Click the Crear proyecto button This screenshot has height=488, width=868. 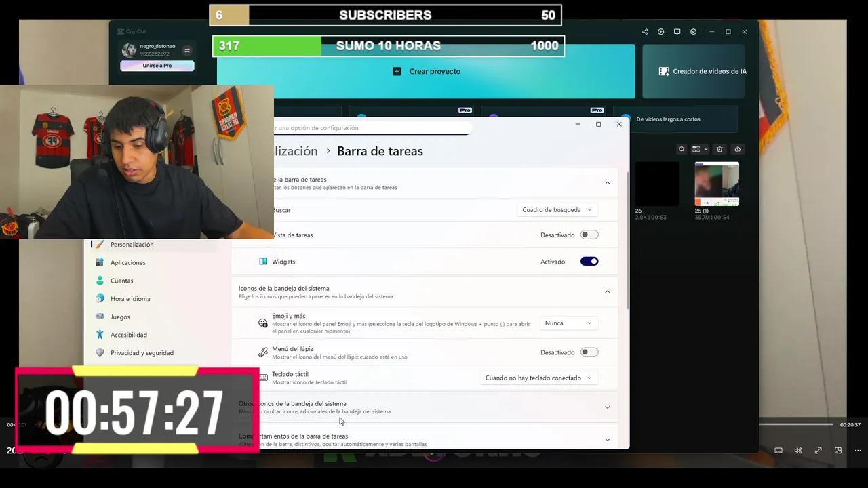(426, 71)
